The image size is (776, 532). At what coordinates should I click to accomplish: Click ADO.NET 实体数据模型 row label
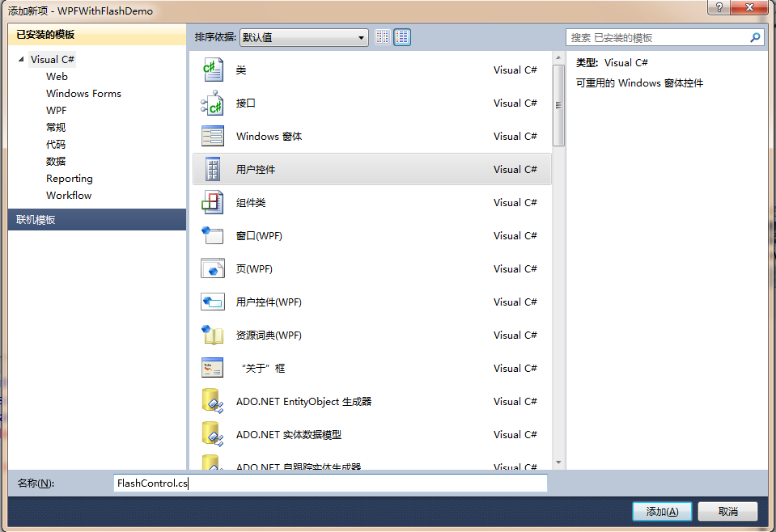(289, 434)
